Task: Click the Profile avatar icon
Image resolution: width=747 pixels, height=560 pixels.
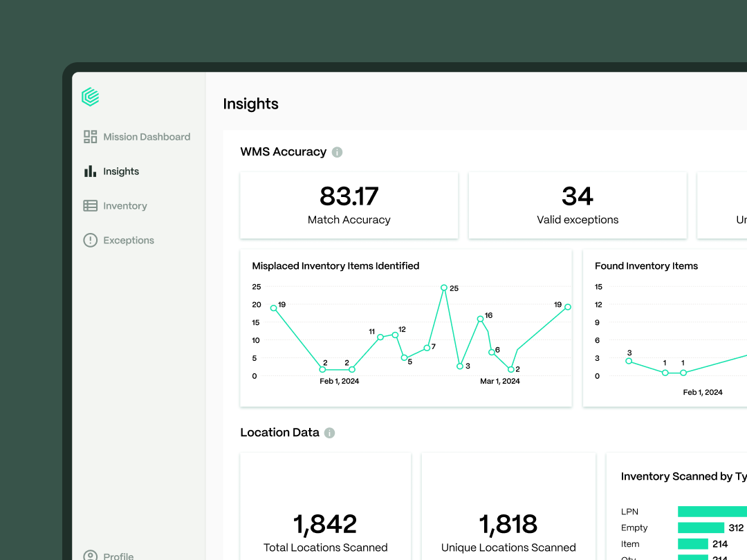Action: point(90,555)
